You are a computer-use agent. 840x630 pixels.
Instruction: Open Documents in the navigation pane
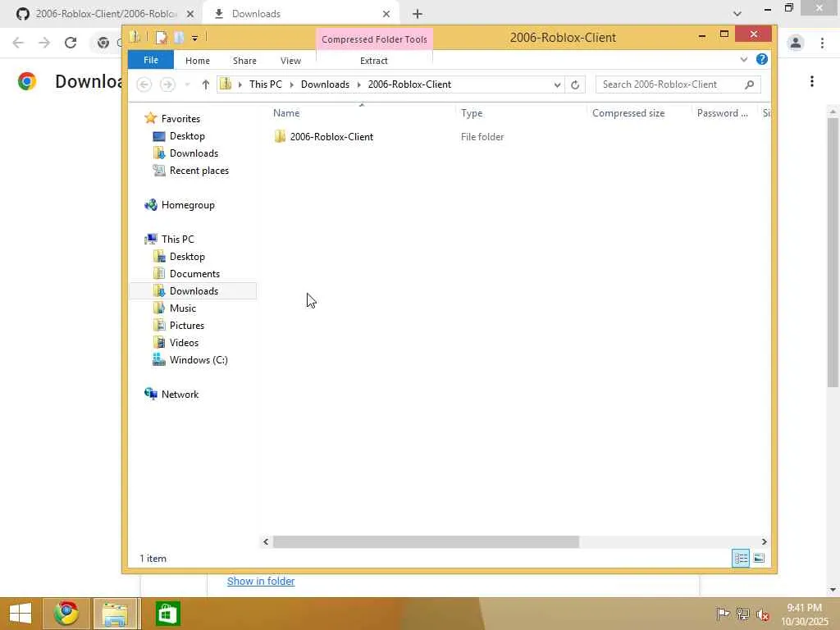[x=194, y=274]
